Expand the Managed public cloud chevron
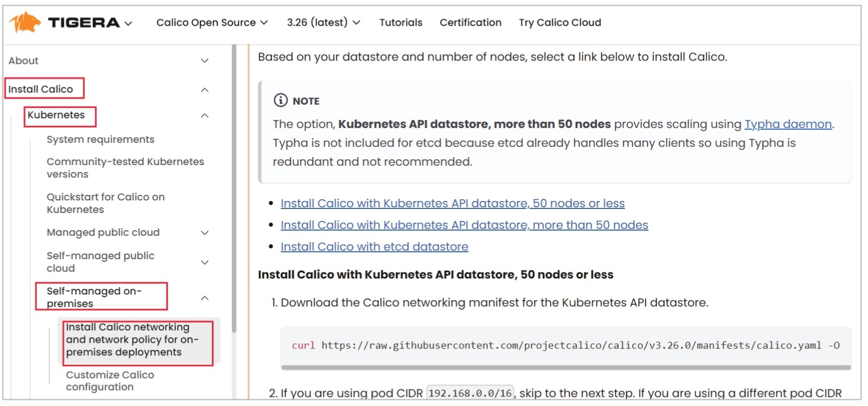The width and height of the screenshot is (868, 406). pos(205,233)
